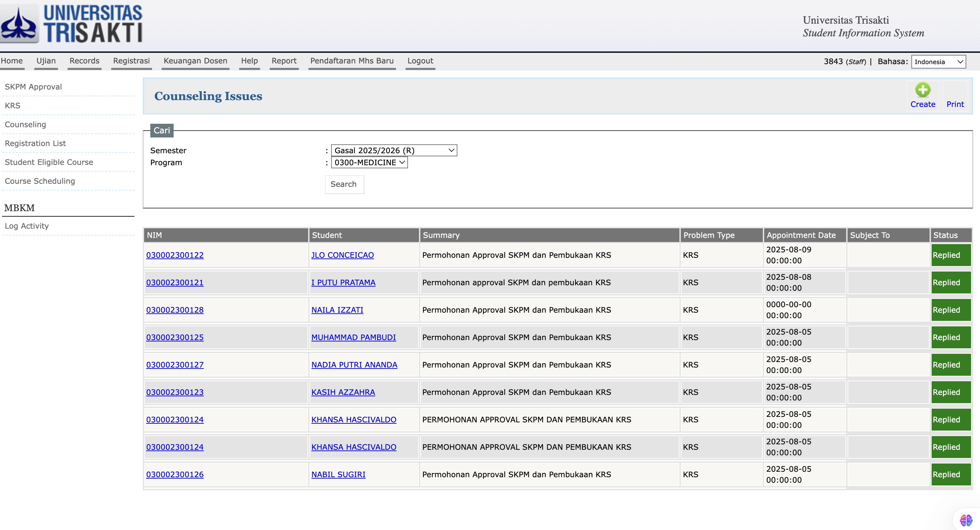This screenshot has width=980, height=530.
Task: Click the Universitas Trisakti logo
Action: coord(71,24)
